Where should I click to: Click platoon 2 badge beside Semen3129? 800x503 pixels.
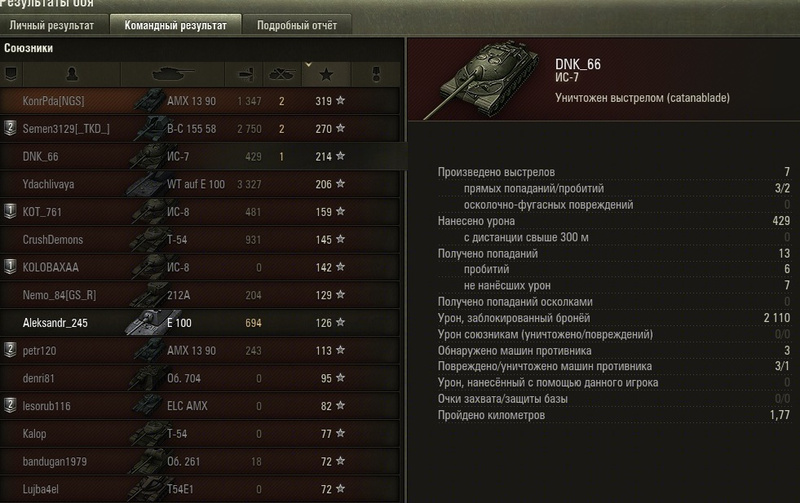(x=10, y=128)
